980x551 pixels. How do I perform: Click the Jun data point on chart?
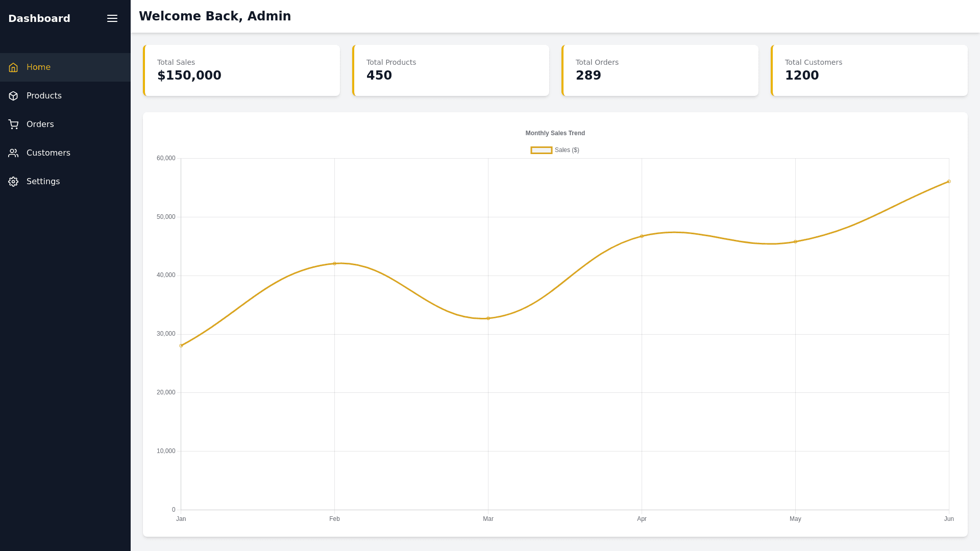[x=949, y=182]
